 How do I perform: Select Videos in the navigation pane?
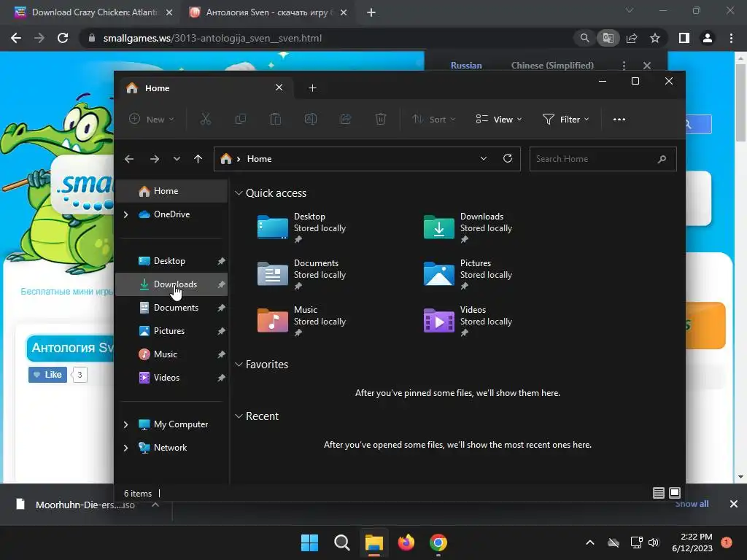click(171, 378)
